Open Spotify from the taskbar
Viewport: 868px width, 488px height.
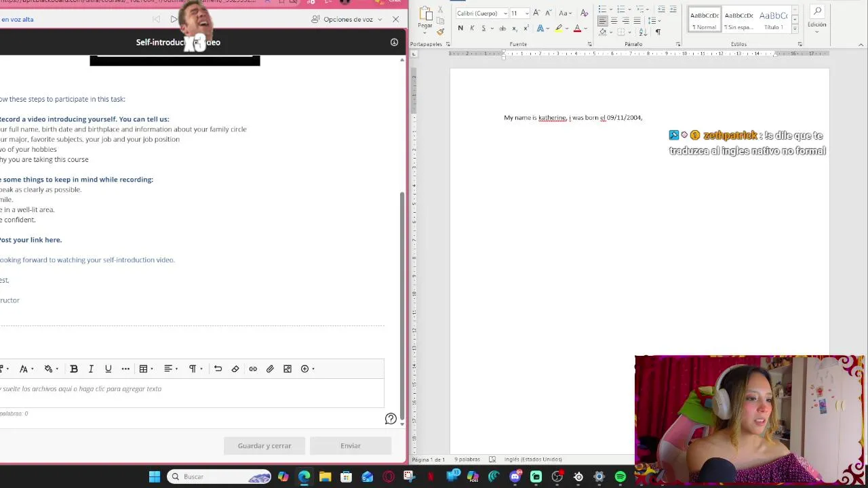tap(620, 476)
